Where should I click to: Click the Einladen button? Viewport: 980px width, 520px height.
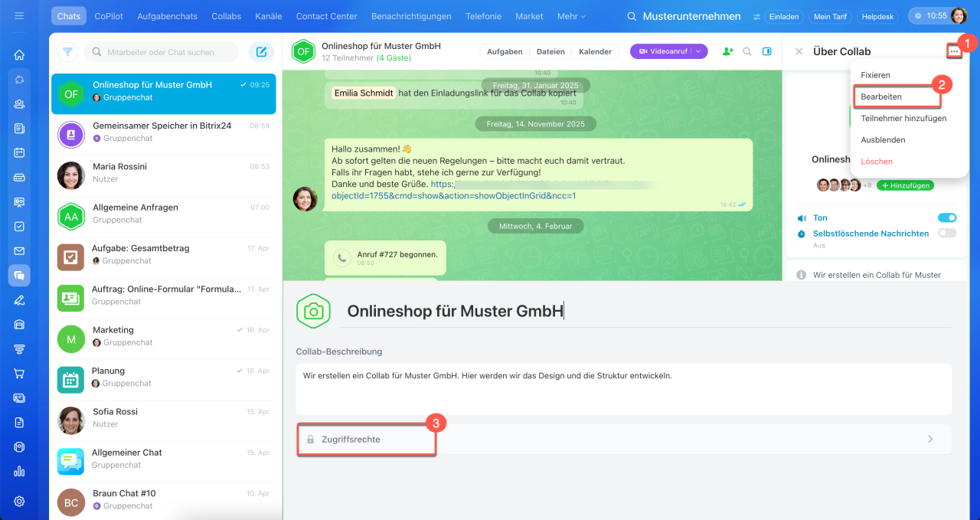784,16
